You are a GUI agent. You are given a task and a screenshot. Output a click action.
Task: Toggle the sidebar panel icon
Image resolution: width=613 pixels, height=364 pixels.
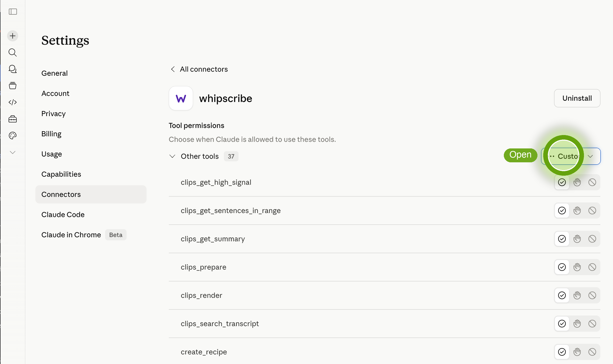point(13,12)
